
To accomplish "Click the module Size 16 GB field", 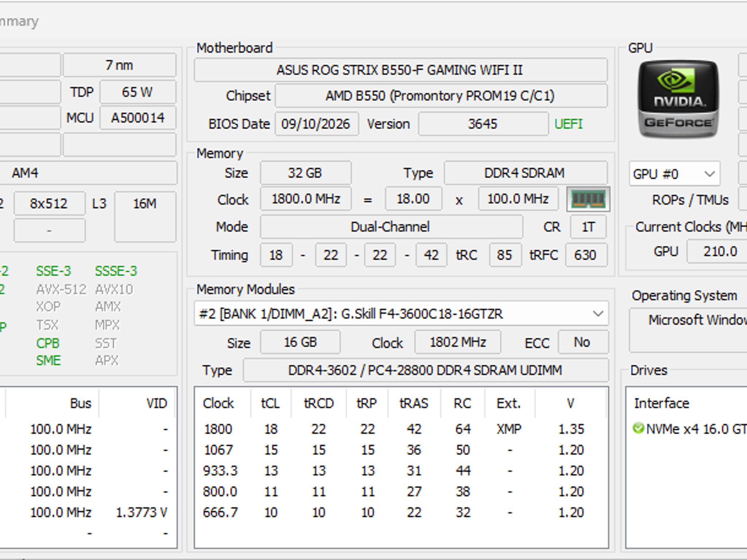I will 300,342.
